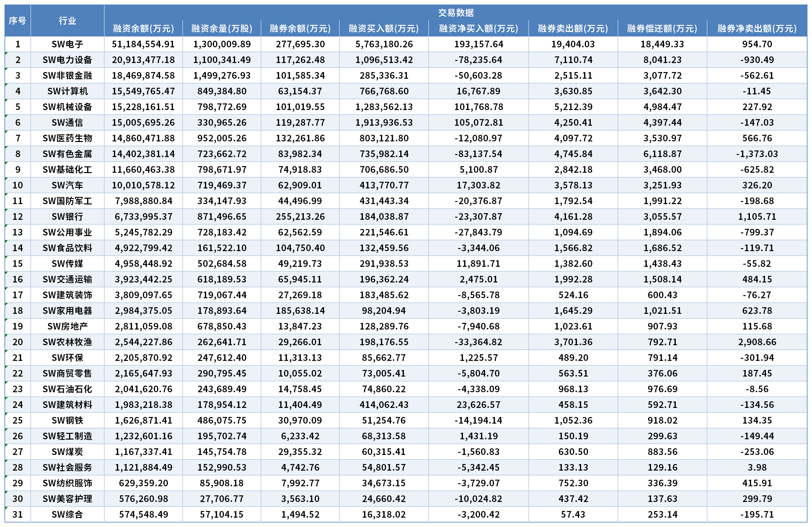Select the 融券卖出额(万元) header
Viewport: 812px width, 527px height.
coord(573,28)
